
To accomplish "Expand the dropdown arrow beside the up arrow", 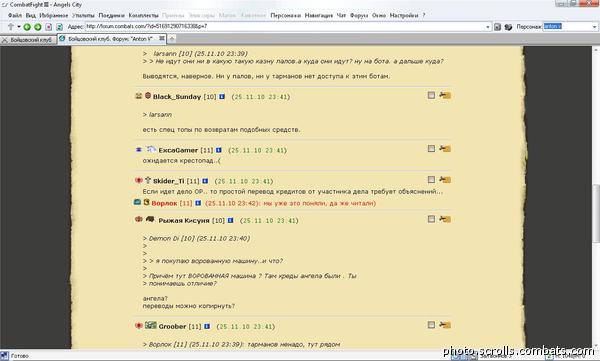I will (x=18, y=27).
